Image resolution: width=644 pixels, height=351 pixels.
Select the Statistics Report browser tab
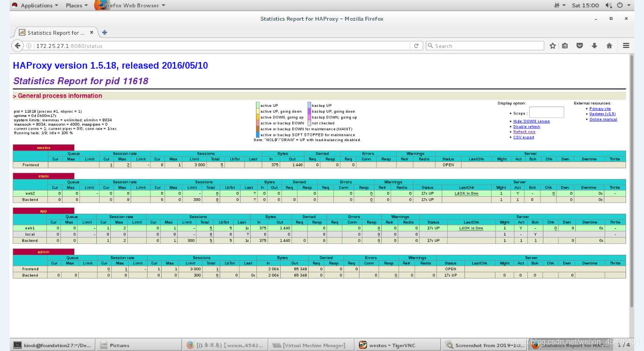[x=56, y=33]
